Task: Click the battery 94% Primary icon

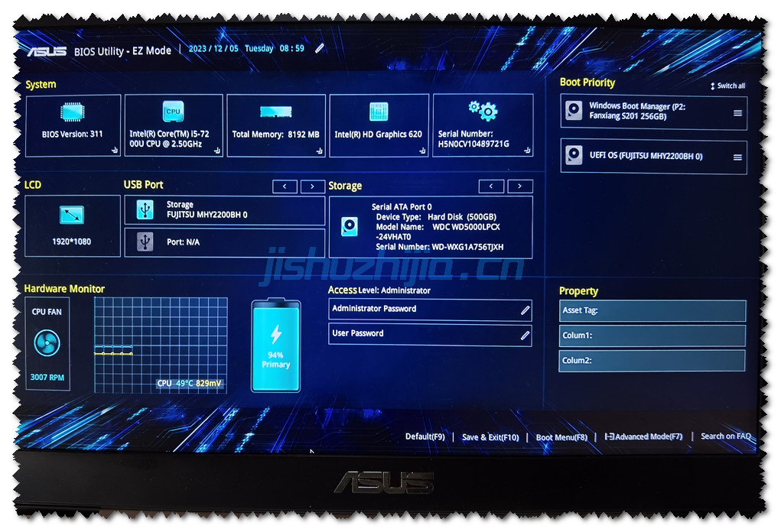Action: [x=276, y=345]
